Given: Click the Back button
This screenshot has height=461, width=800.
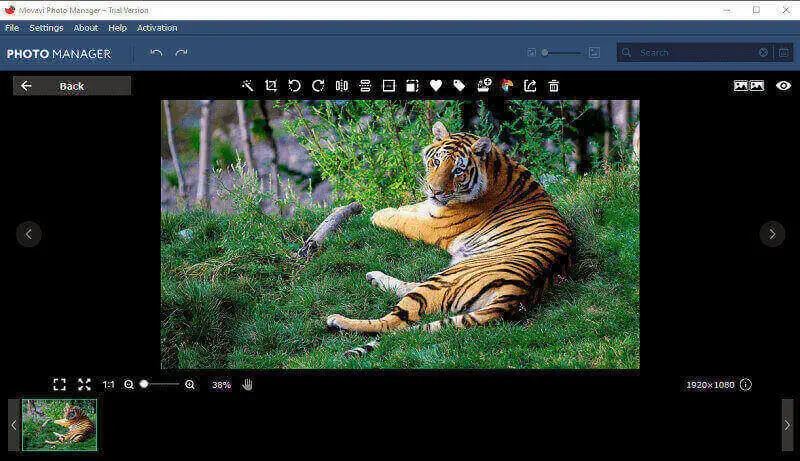Looking at the screenshot, I should coord(71,86).
